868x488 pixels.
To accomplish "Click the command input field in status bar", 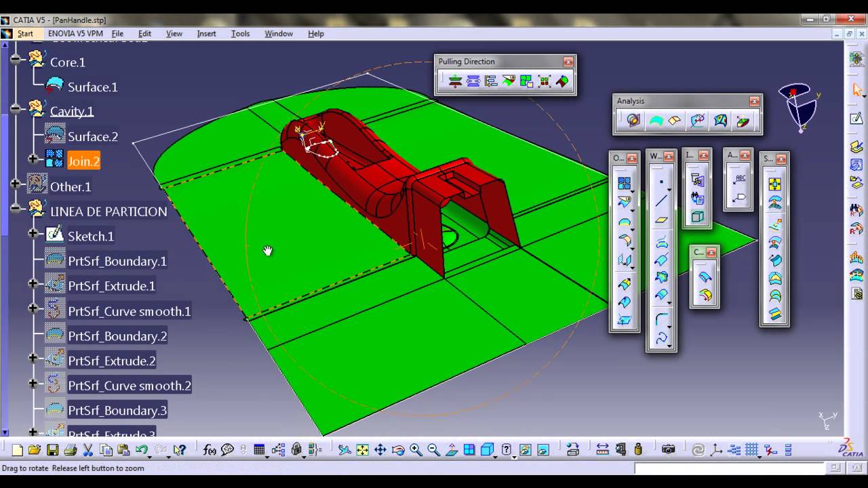I will coord(730,468).
